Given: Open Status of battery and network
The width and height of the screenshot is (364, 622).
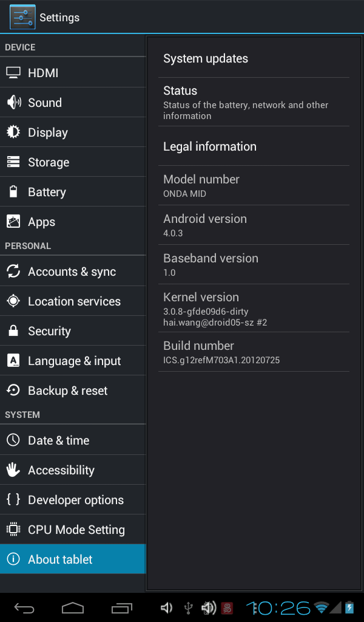Looking at the screenshot, I should 254,102.
